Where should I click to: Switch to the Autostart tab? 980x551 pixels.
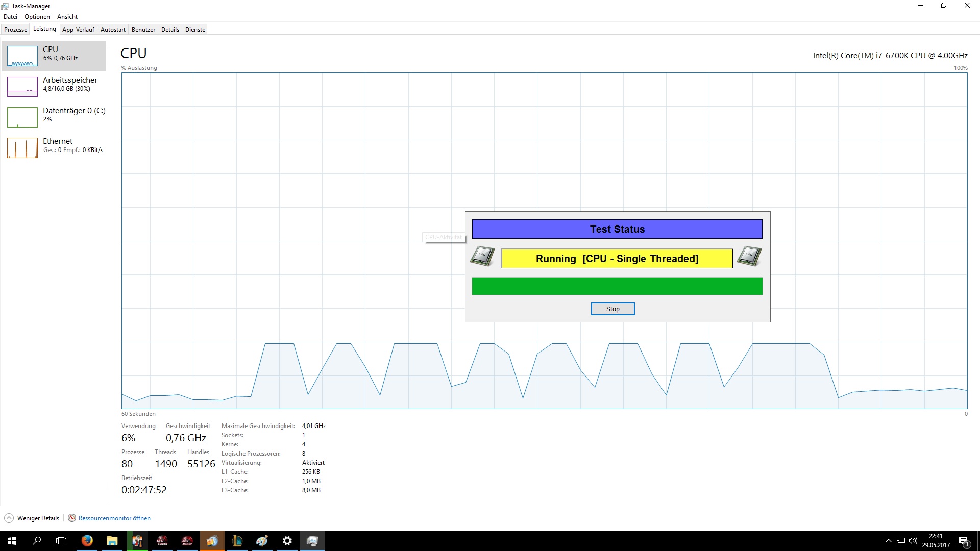[x=113, y=30]
